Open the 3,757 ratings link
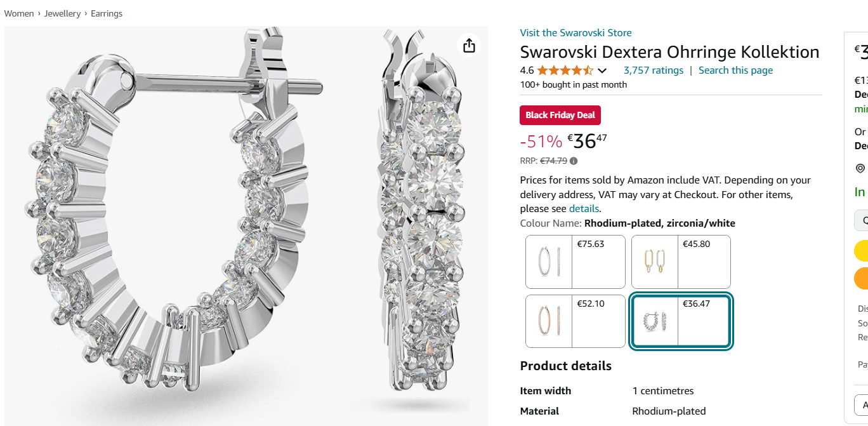 coord(653,70)
